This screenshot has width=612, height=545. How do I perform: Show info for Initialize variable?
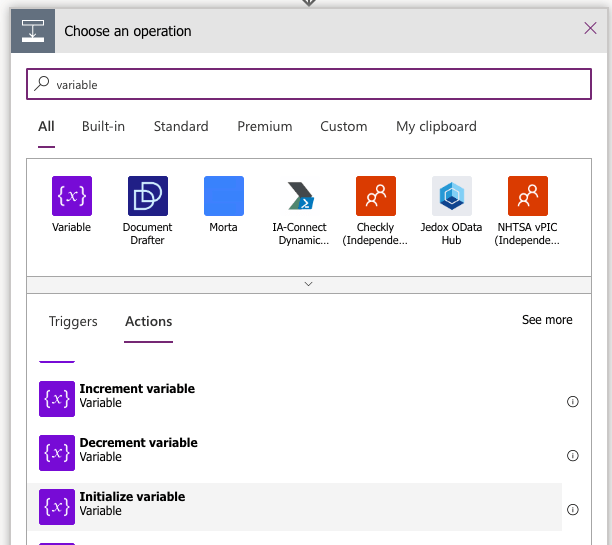[x=573, y=510]
